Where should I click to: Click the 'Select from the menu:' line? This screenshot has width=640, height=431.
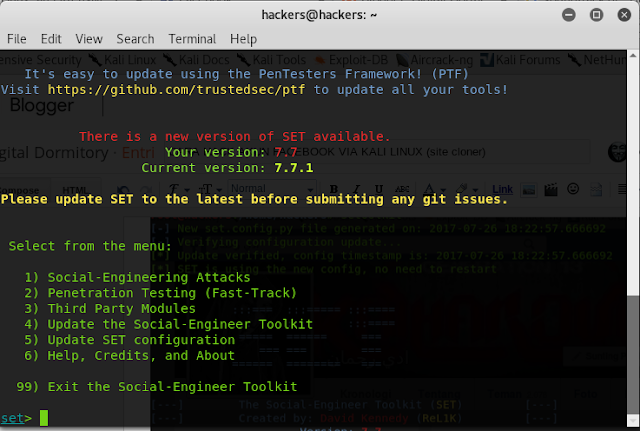pyautogui.click(x=90, y=246)
